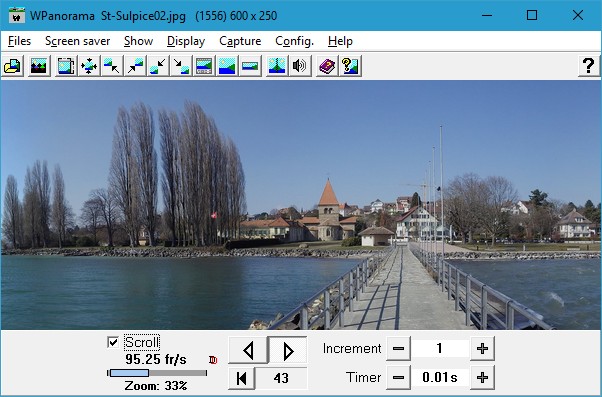Click the WPanorama title bar app icon
This screenshot has width=602, height=397.
tap(16, 15)
